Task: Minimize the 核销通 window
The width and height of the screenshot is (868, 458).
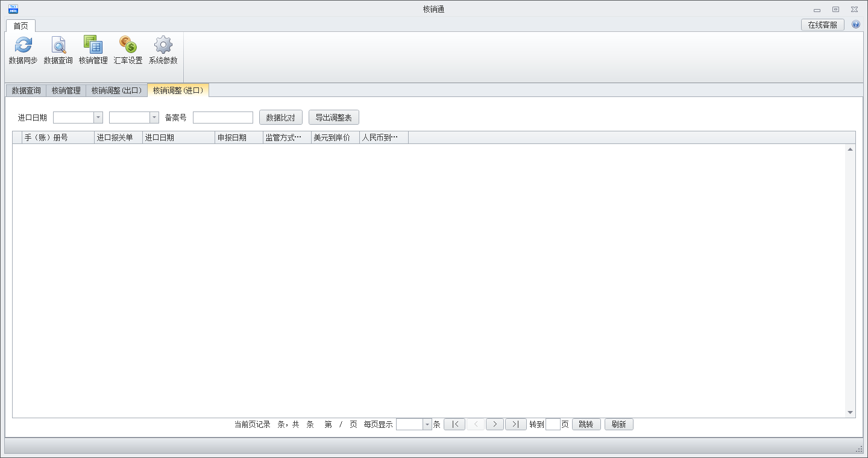Action: (817, 10)
